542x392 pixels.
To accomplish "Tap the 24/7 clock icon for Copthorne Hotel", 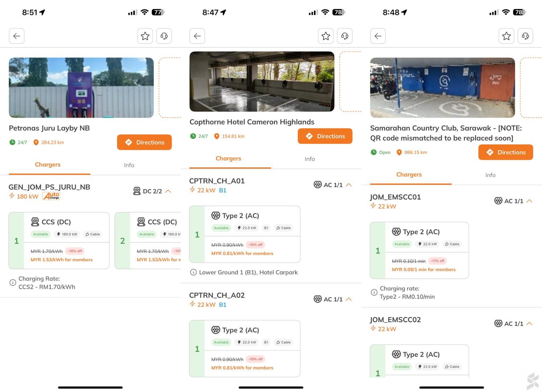I will [193, 136].
